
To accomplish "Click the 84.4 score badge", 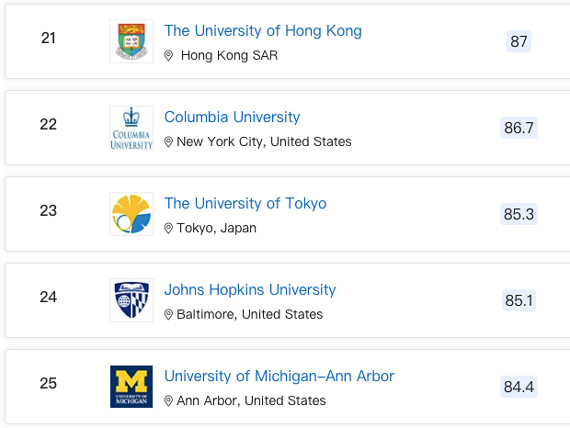I will [519, 387].
